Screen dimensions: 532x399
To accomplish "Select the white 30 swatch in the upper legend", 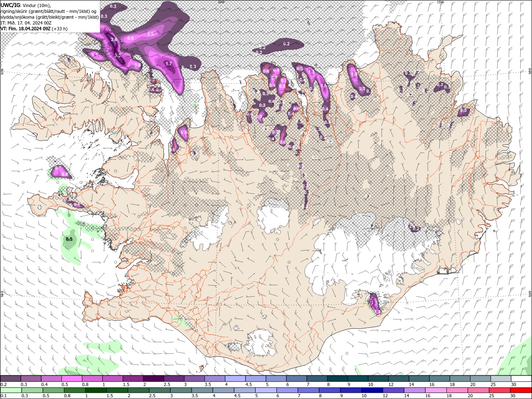I will coord(521,379).
